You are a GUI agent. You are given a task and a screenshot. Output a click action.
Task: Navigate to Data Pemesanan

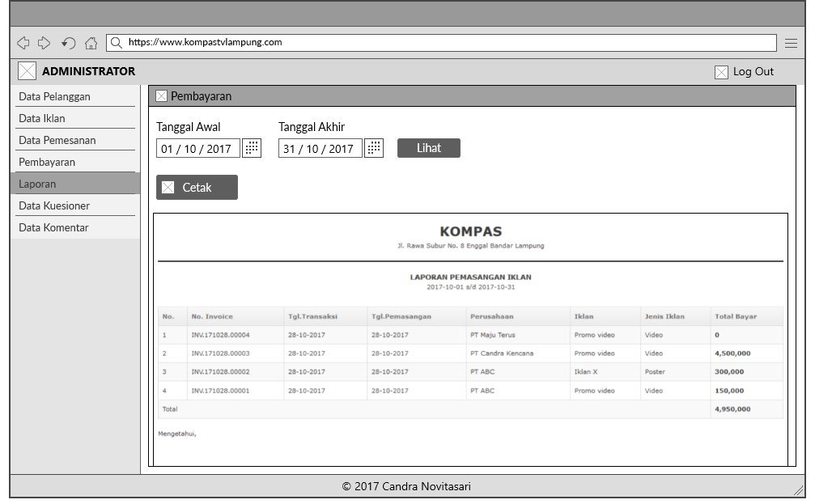(57, 141)
